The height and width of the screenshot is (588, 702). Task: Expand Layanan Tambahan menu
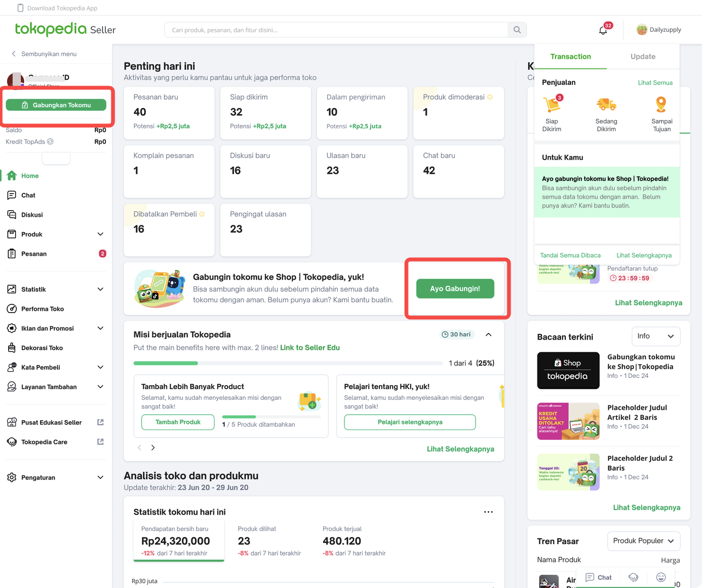pyautogui.click(x=100, y=387)
